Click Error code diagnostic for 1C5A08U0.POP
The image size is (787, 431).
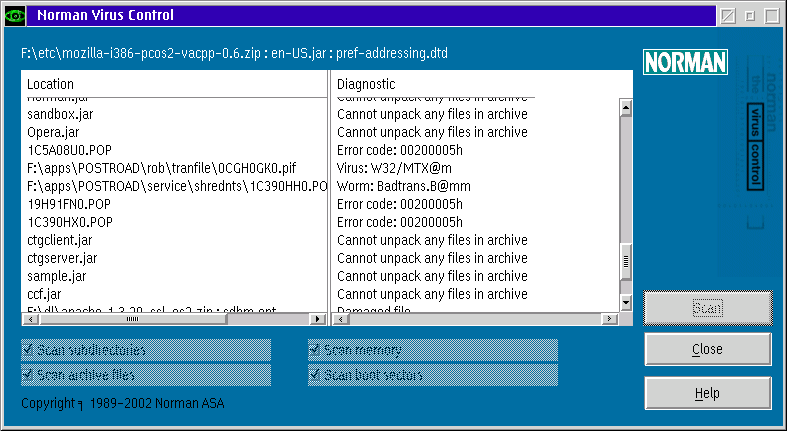click(400, 151)
